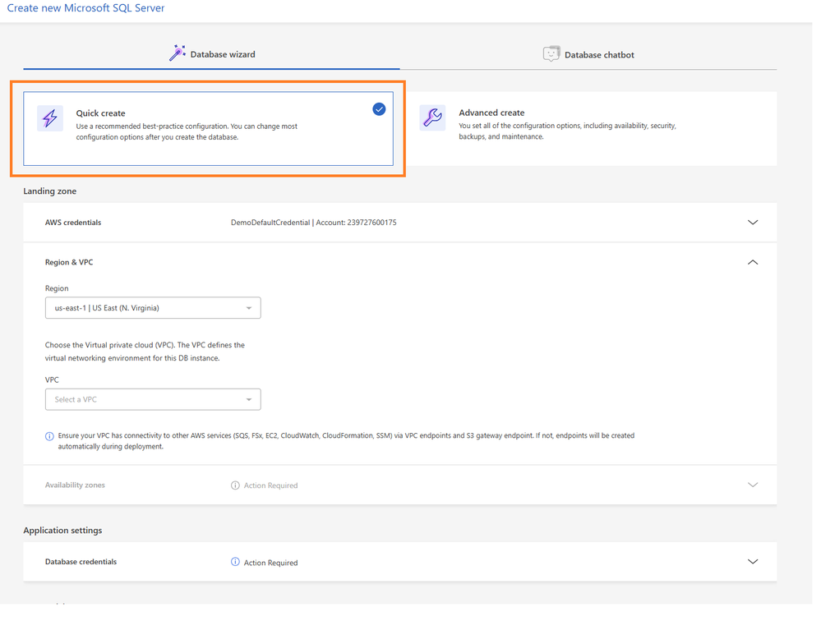Select the Quick create option card
The image size is (821, 644).
(x=208, y=129)
